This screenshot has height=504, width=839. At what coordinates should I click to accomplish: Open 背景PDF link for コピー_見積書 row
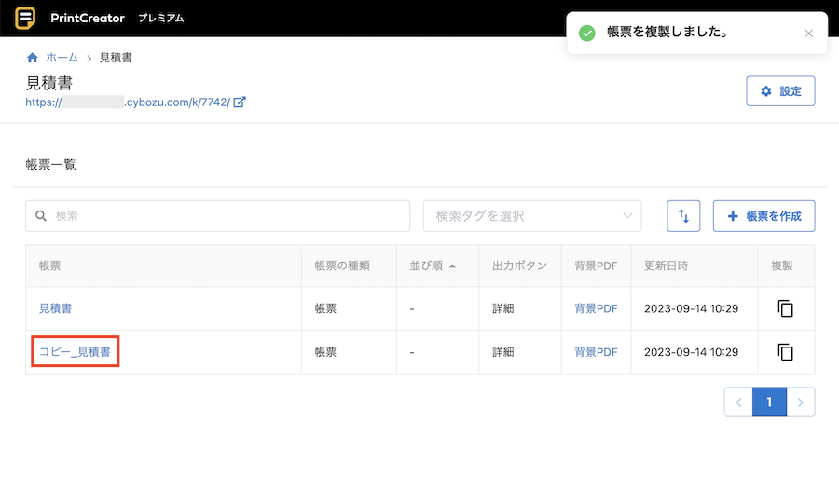596,352
